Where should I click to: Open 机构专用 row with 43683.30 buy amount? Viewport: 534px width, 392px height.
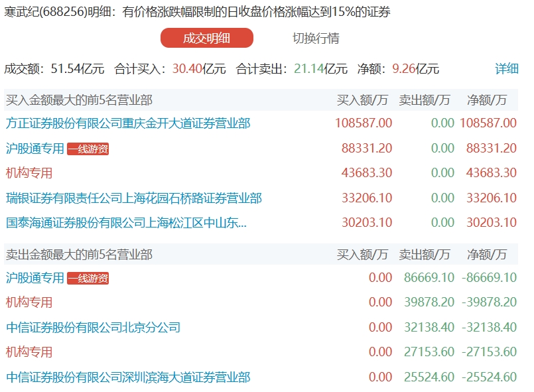tap(29, 173)
